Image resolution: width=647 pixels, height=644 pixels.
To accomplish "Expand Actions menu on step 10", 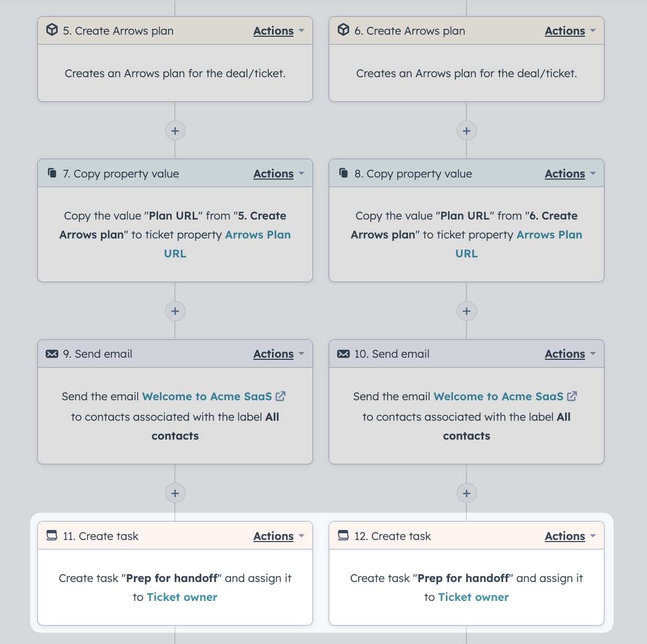I will tap(570, 354).
